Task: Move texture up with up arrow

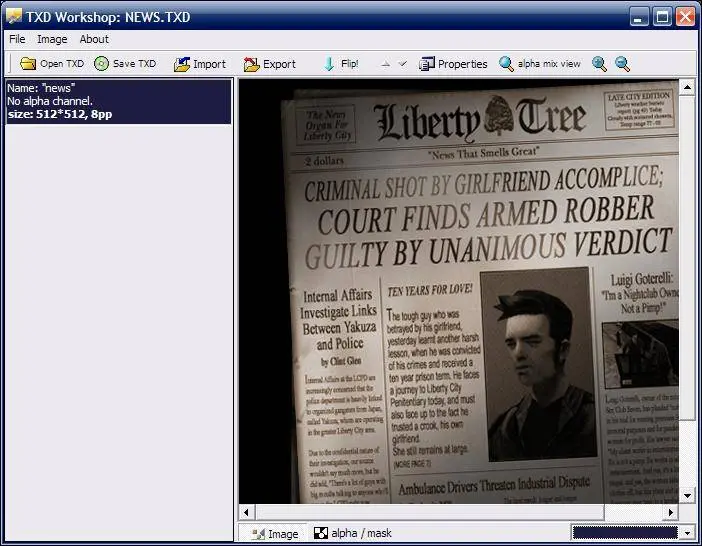Action: (x=385, y=64)
